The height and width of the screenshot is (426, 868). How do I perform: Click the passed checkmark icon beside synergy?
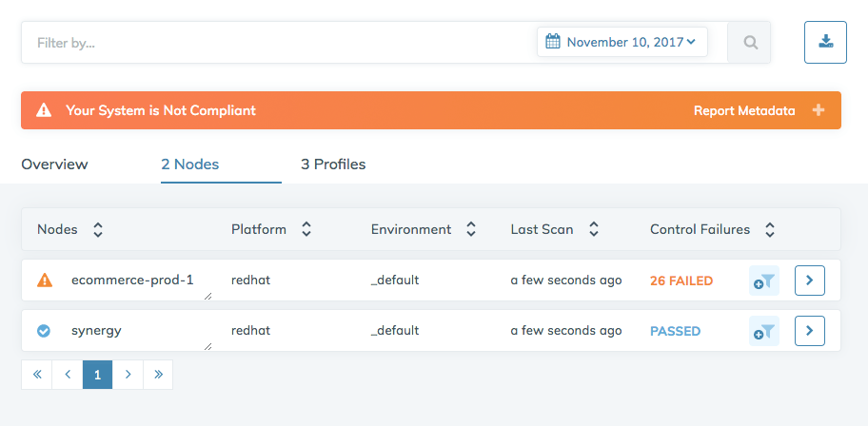tap(44, 331)
